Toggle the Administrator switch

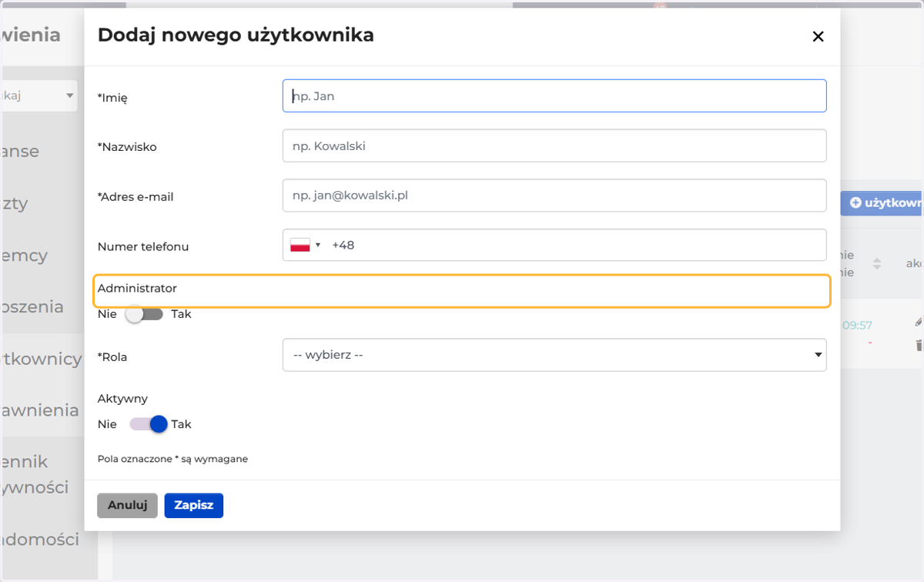point(146,314)
